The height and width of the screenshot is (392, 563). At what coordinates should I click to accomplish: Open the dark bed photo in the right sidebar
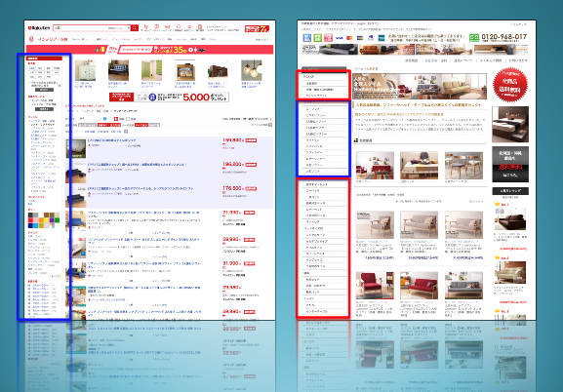[x=510, y=124]
